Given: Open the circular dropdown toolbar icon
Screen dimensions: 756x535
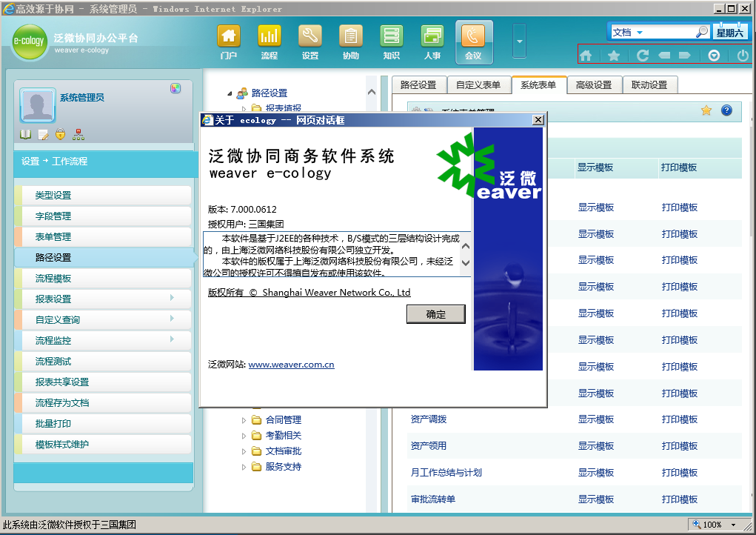Looking at the screenshot, I should click(x=714, y=56).
